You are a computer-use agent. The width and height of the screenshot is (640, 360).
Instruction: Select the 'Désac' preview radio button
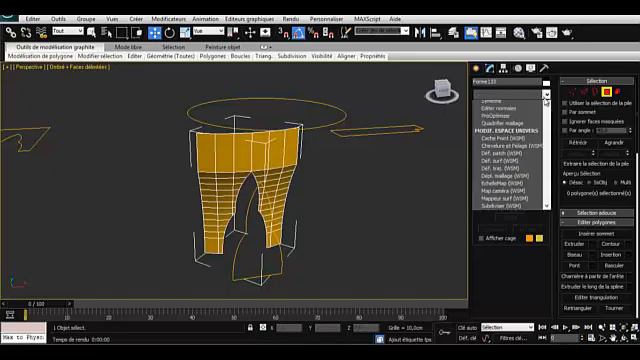coord(564,182)
